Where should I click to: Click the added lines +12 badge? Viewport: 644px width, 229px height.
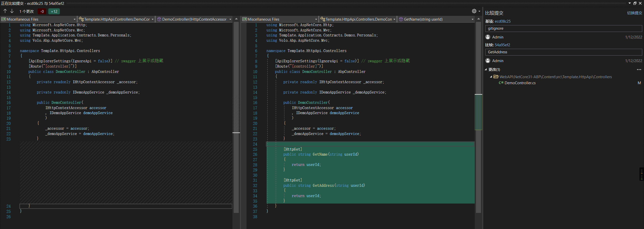click(54, 11)
